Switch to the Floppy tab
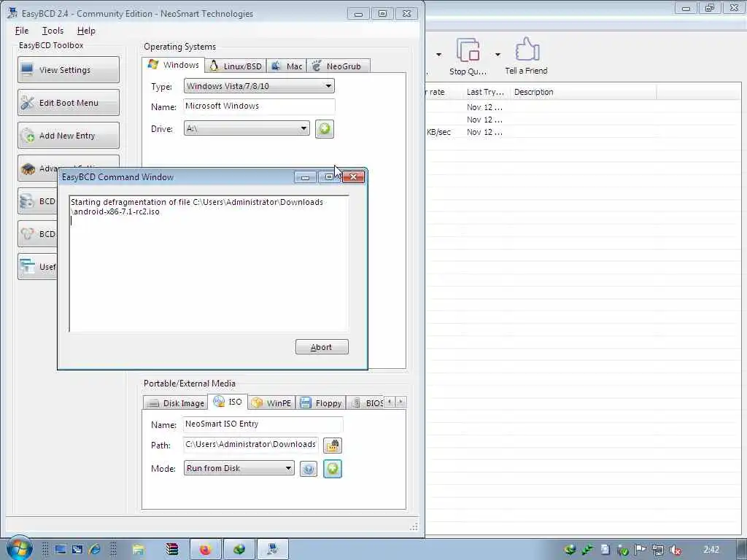747x560 pixels. (321, 402)
